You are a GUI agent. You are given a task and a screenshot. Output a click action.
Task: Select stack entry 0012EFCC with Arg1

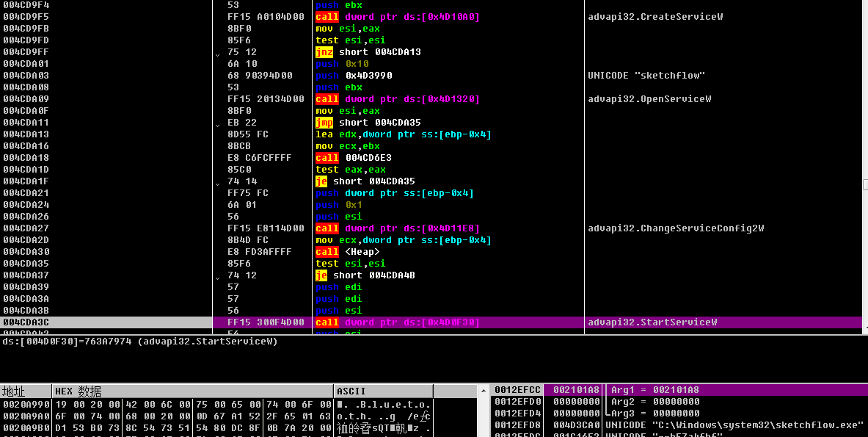(x=517, y=390)
